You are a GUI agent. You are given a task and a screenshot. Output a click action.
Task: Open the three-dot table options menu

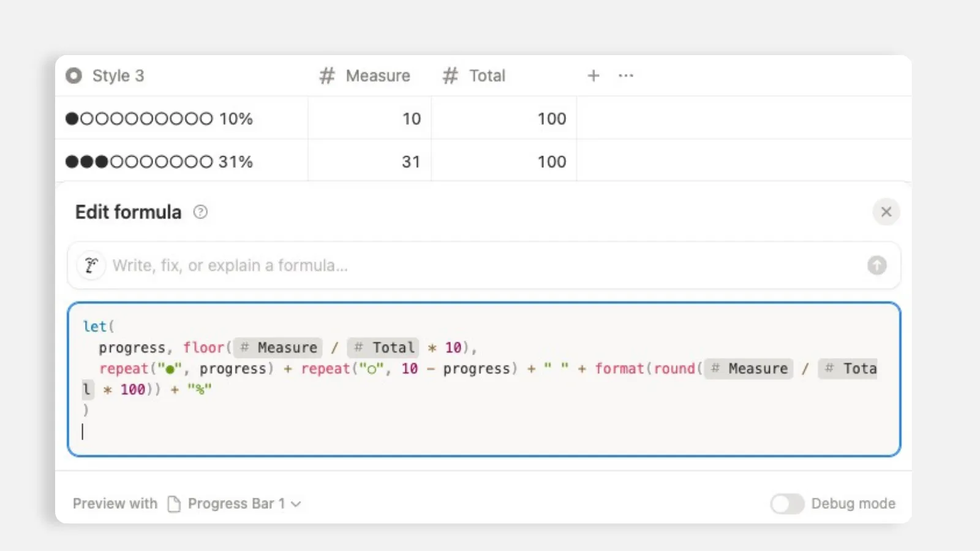[626, 76]
